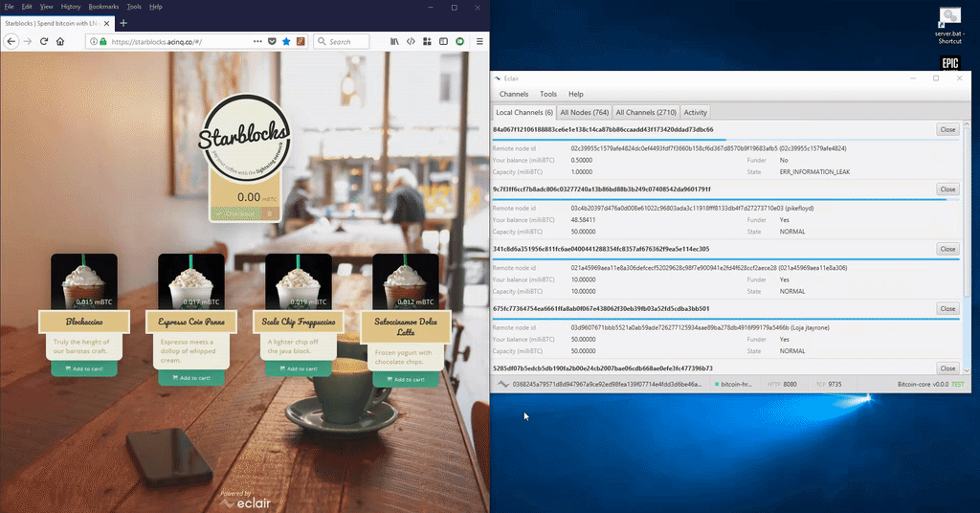The image size is (980, 513).
Task: Add Blockaccino to cart
Action: tap(84, 368)
